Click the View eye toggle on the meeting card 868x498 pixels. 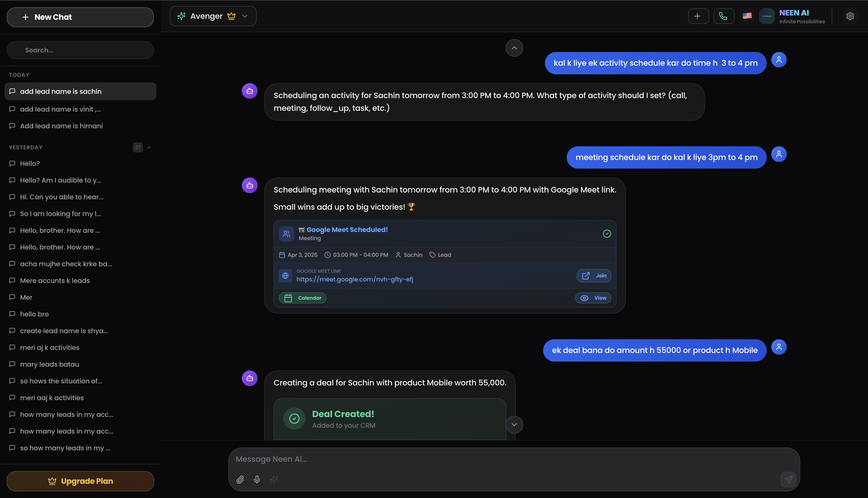coord(593,298)
